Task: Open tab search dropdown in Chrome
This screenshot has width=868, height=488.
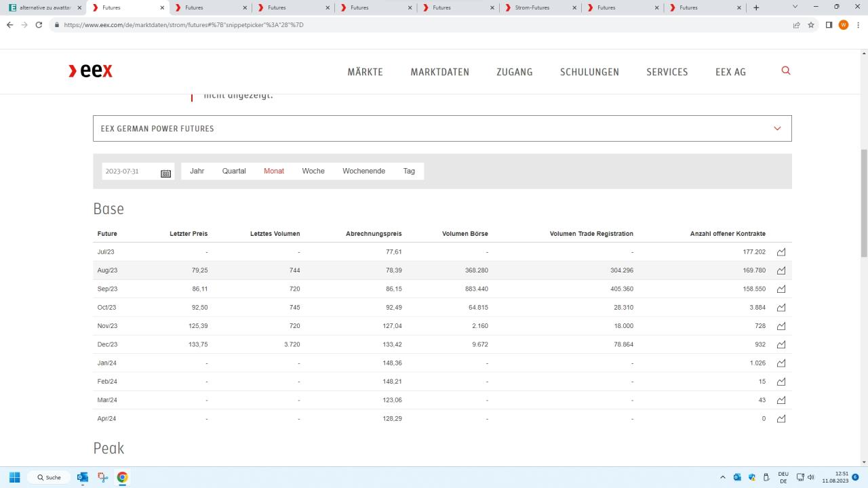Action: tap(795, 7)
